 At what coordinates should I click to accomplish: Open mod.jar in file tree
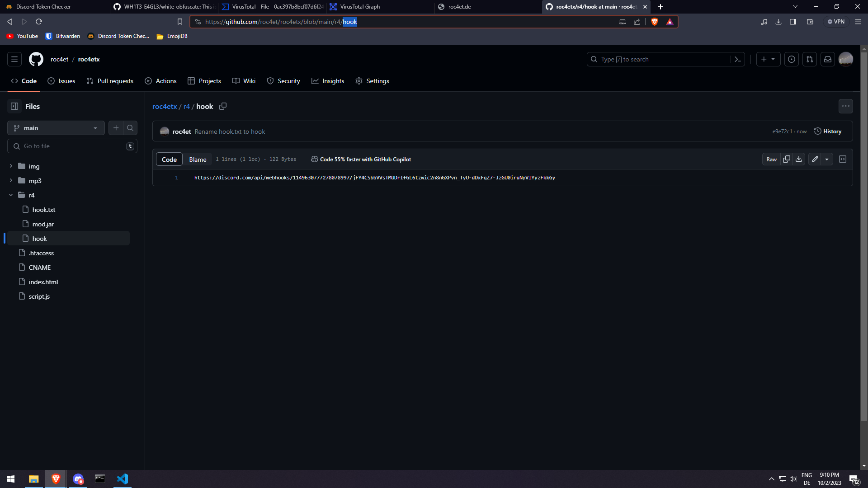pyautogui.click(x=43, y=224)
